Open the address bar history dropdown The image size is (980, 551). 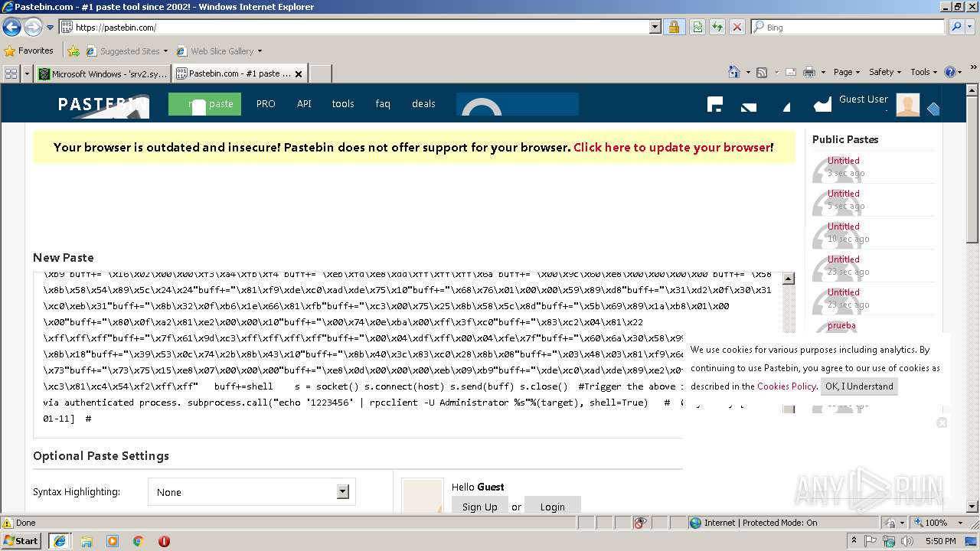[655, 27]
